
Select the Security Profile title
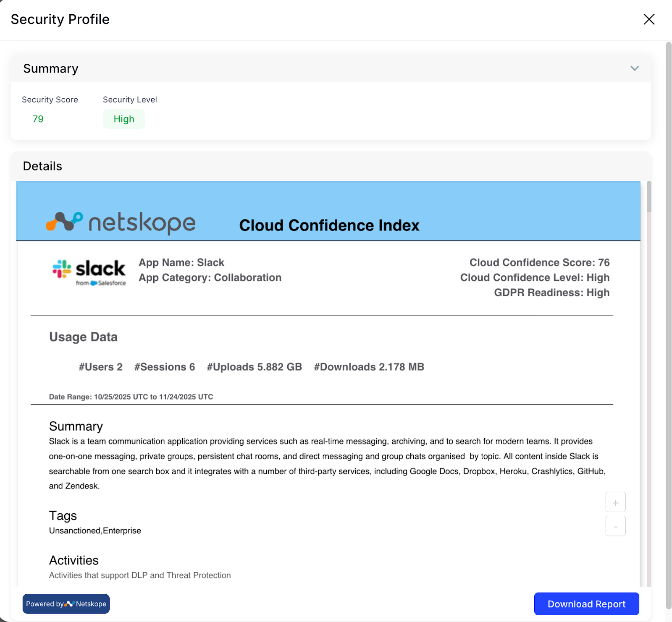60,19
